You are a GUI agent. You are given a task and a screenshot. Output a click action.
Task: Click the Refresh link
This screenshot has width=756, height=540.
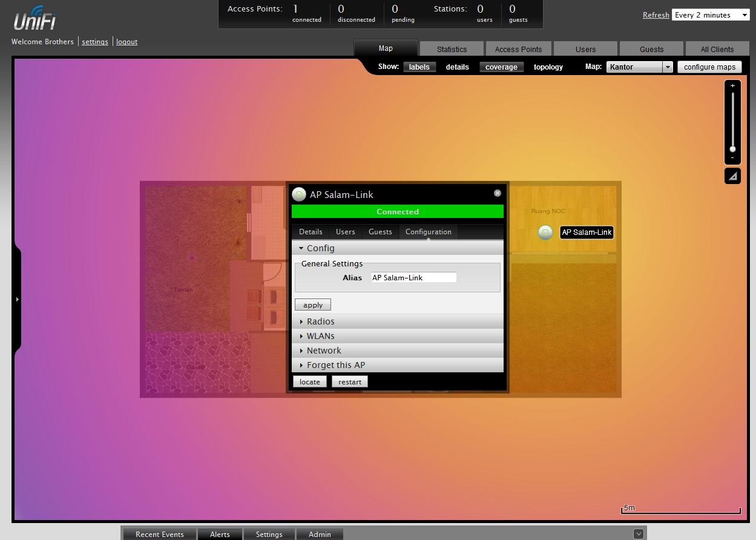(x=656, y=15)
